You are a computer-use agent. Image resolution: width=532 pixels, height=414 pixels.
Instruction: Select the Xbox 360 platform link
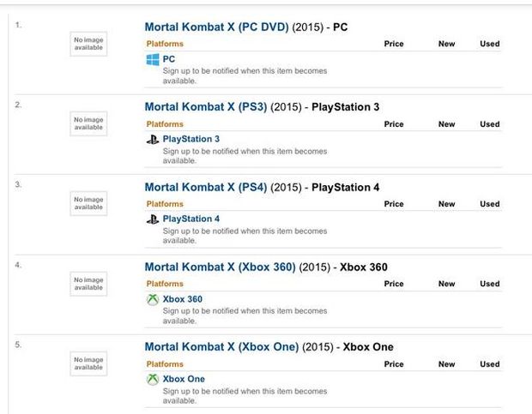click(x=182, y=299)
